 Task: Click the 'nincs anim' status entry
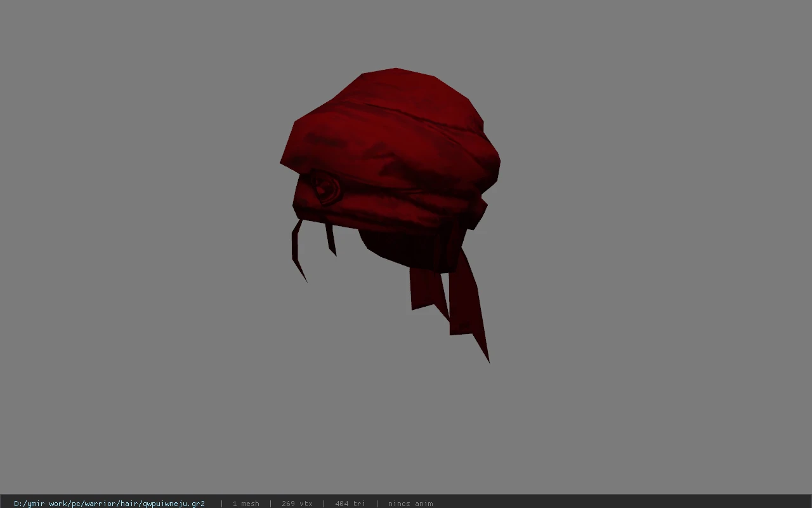pos(410,504)
